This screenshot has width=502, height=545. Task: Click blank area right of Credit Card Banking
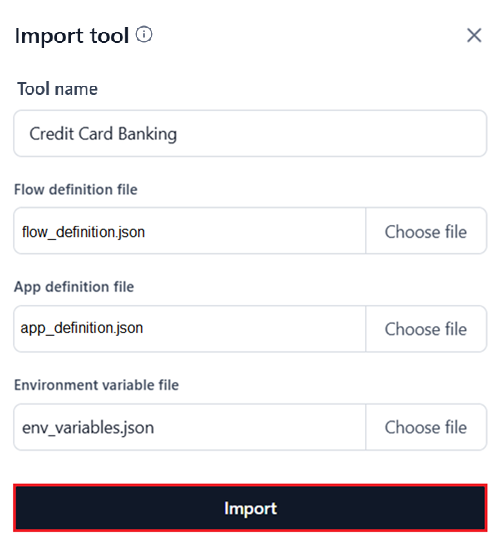click(x=330, y=133)
